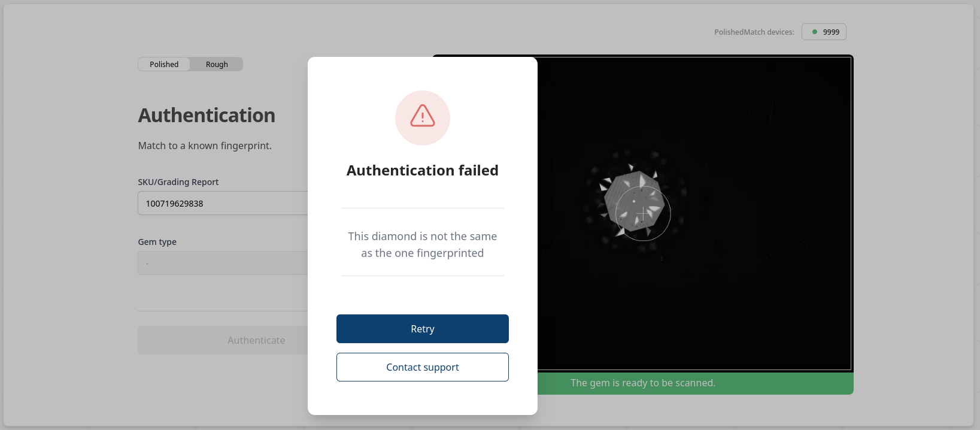The height and width of the screenshot is (430, 980).
Task: Click the PolishedMatch devices label
Action: (x=754, y=32)
